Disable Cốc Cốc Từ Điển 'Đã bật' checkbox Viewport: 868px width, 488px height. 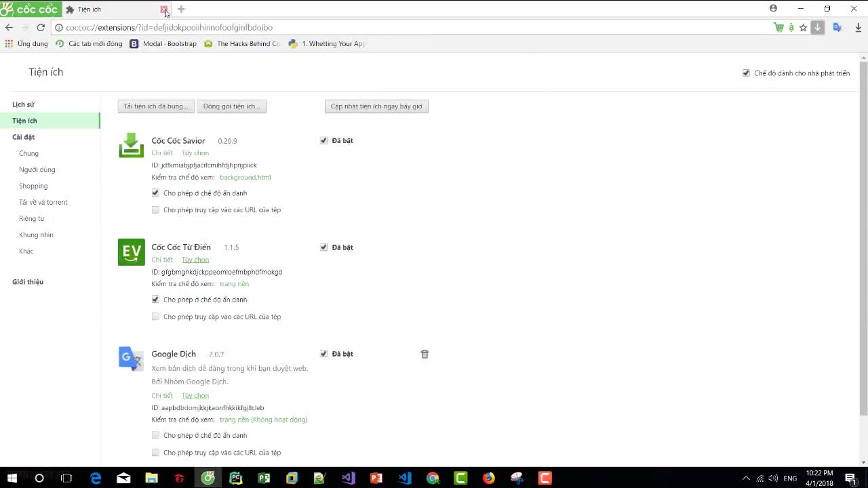(323, 247)
